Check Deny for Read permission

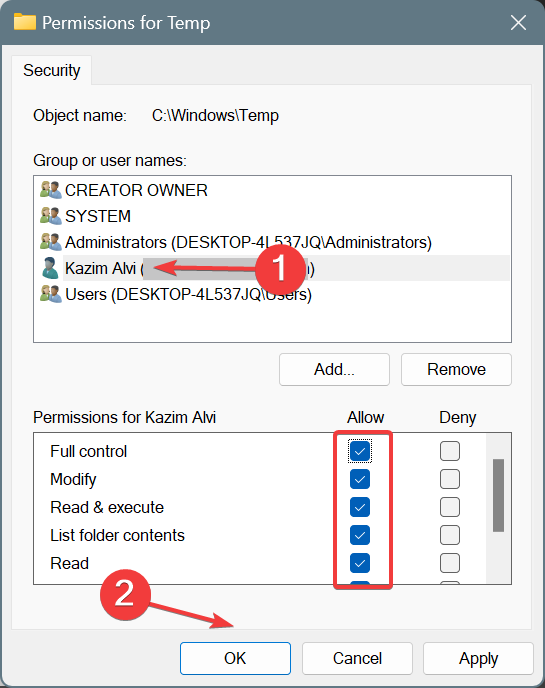click(450, 563)
